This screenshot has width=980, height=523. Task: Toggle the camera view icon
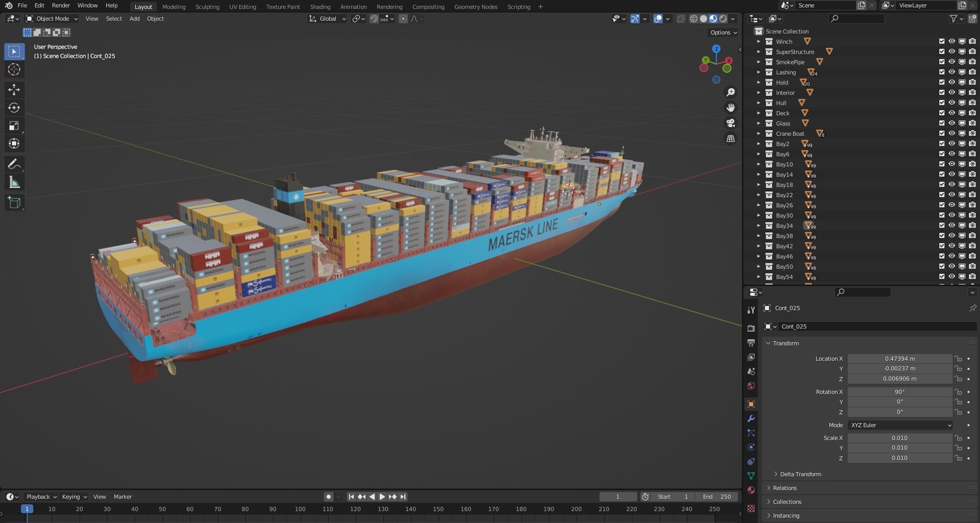pos(731,123)
